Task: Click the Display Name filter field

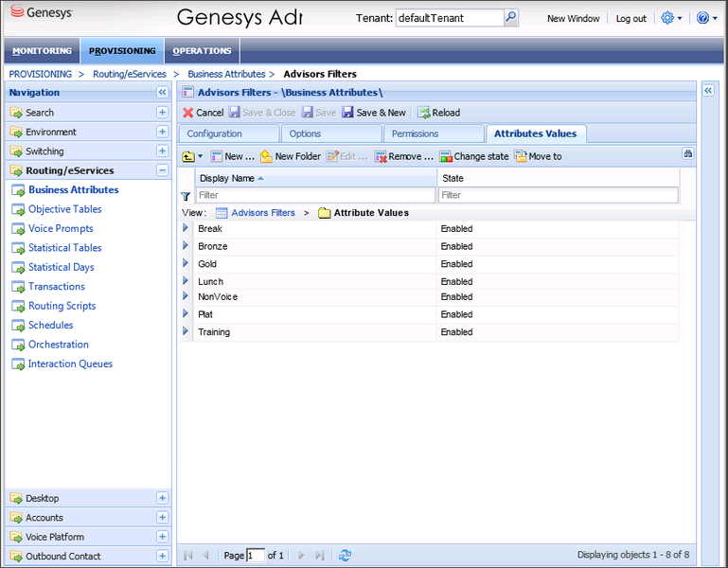Action: tap(315, 195)
